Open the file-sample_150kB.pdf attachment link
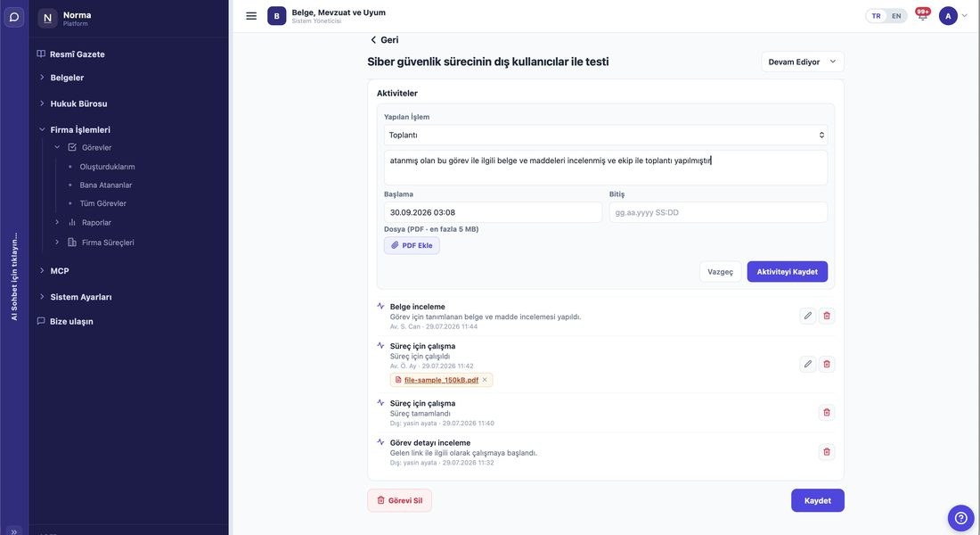 coord(441,380)
